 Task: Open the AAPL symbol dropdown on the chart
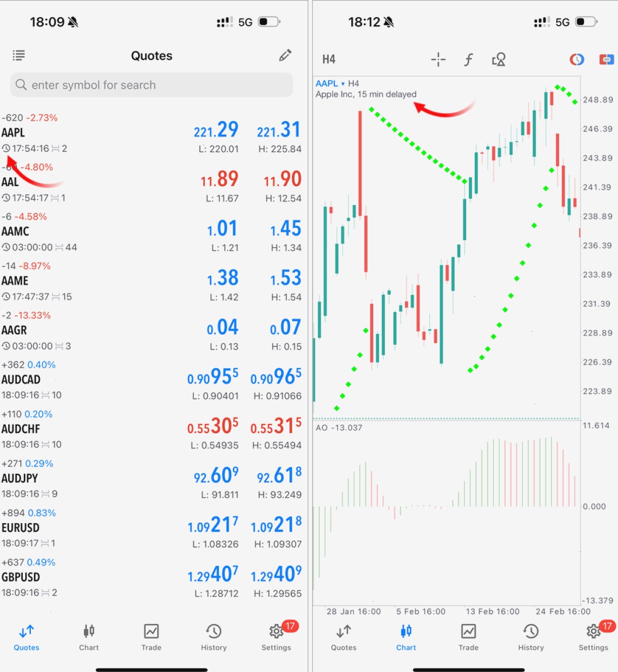[x=330, y=83]
